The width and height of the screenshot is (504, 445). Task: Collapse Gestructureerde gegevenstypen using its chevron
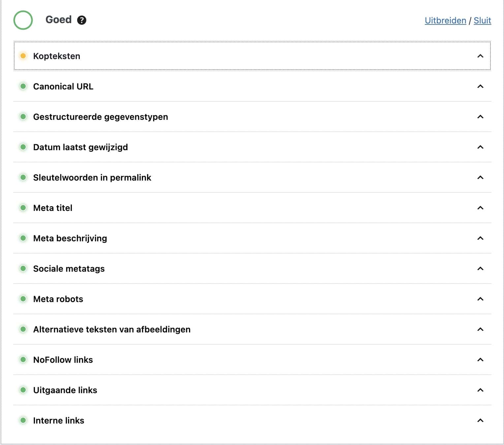pyautogui.click(x=480, y=117)
